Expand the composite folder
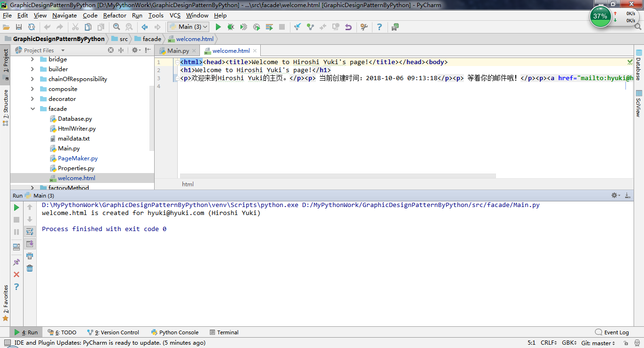This screenshot has height=348, width=644. pyautogui.click(x=33, y=89)
